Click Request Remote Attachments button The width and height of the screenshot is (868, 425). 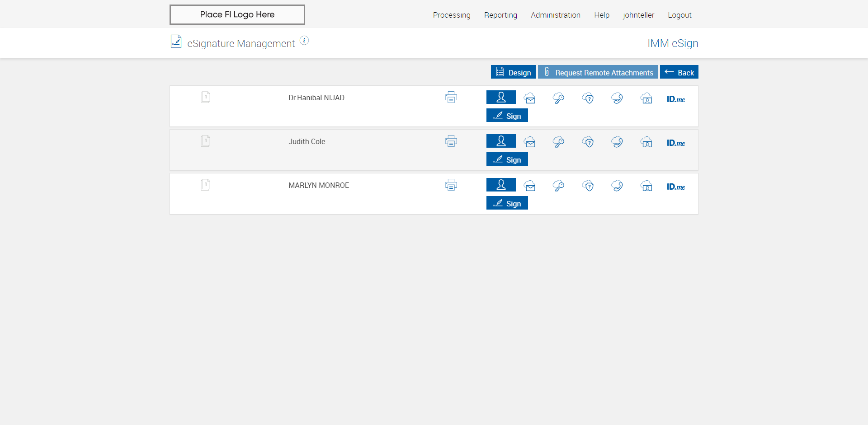tap(598, 72)
